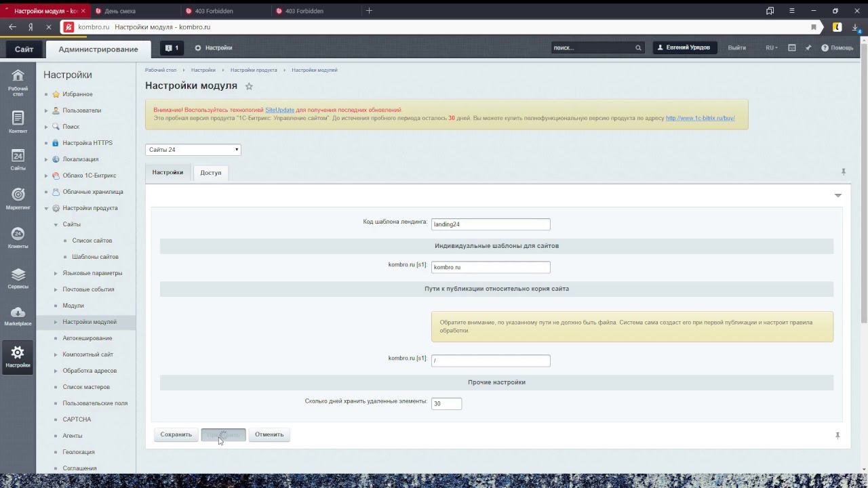
Task: Add page to favorites with star icon
Action: tap(249, 86)
